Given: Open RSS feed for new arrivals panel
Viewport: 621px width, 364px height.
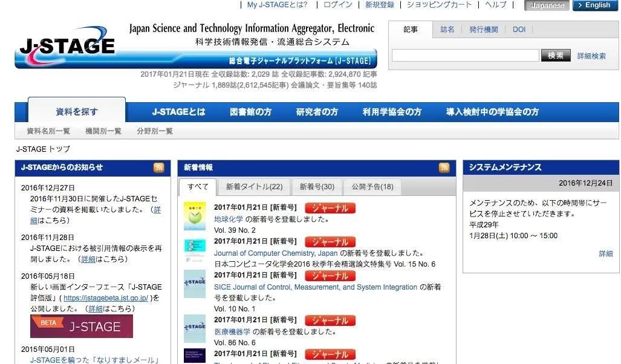Looking at the screenshot, I should pos(444,167).
